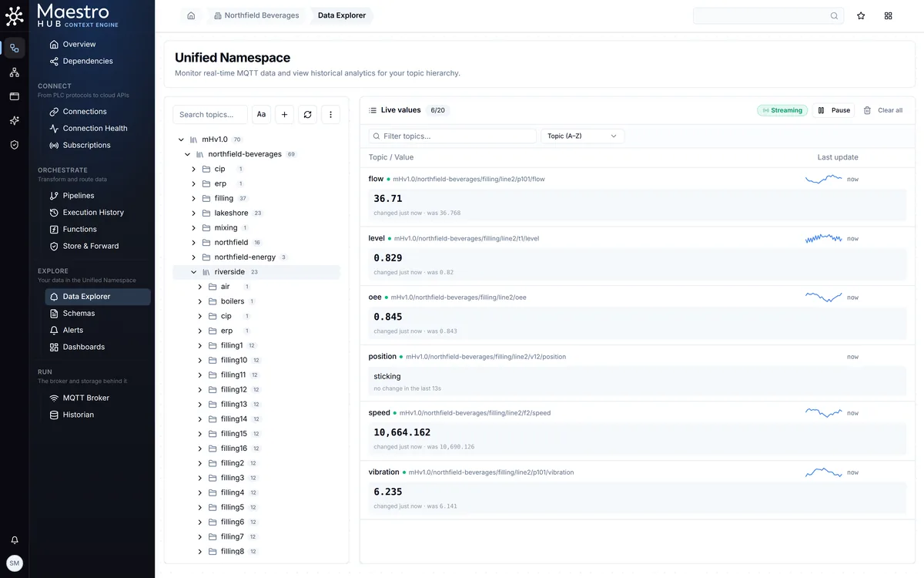Click the Clear all button
Screen dimensions: 924x578
(883, 110)
